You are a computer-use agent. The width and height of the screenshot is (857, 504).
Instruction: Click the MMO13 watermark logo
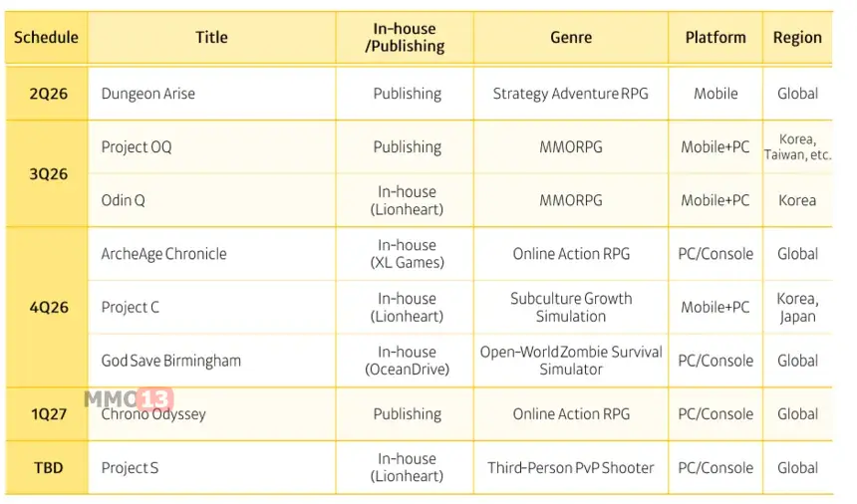(x=129, y=399)
